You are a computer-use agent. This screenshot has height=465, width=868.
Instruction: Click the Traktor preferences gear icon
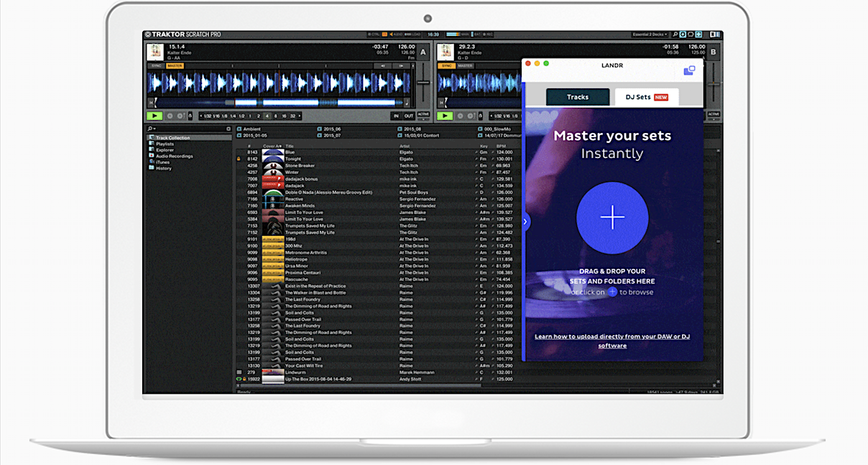[x=682, y=34]
